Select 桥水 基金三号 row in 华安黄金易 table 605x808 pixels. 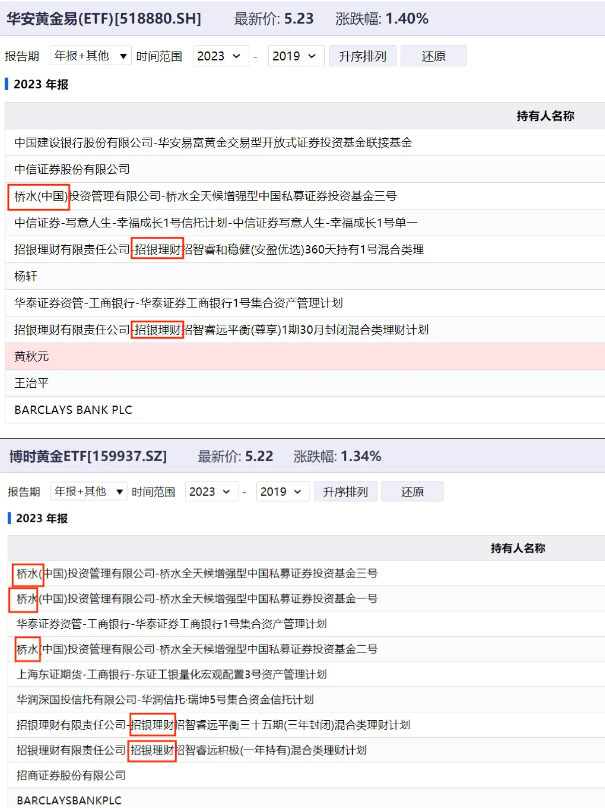click(x=305, y=196)
